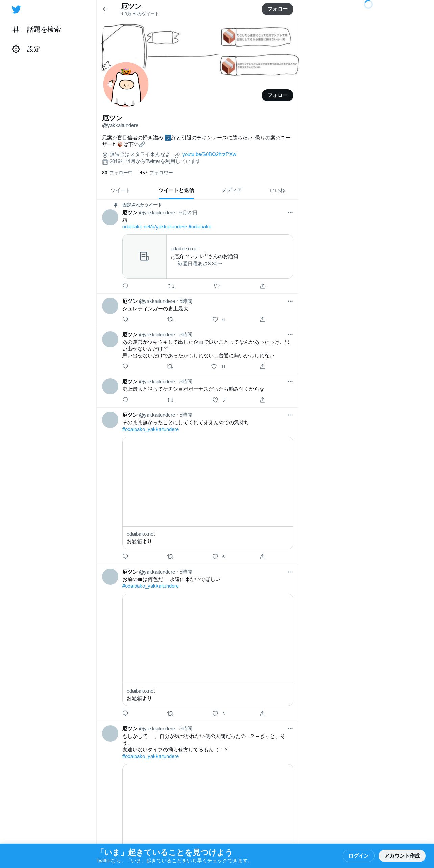
Task: Open the youtu.be/S0BQ2hrzPXw profile link
Action: click(x=209, y=154)
